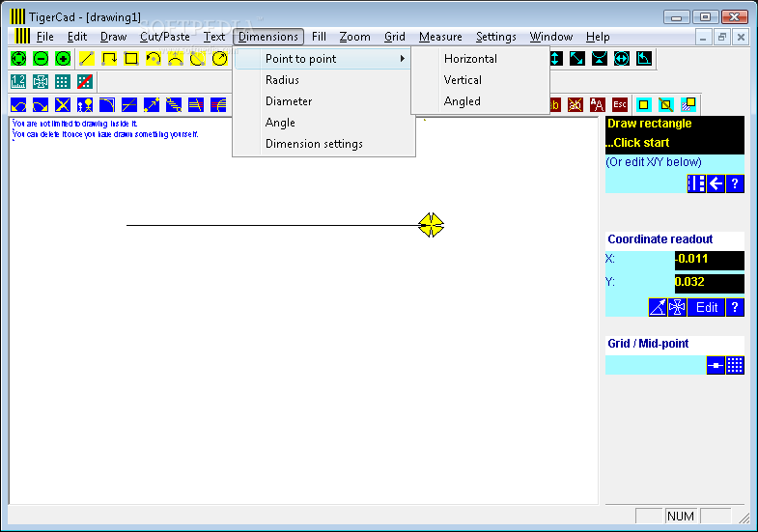This screenshot has width=758, height=532.
Task: Select the yellow draw rectangle tool
Action: 131,59
